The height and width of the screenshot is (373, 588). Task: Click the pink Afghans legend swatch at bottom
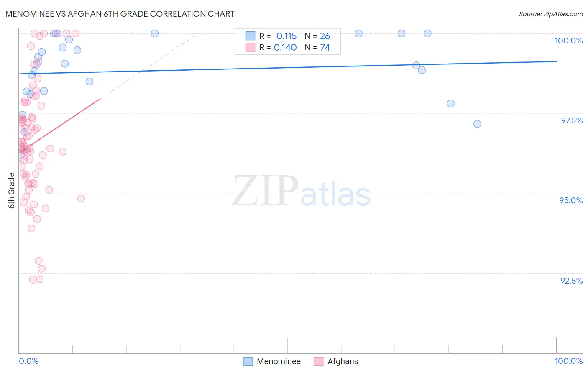pyautogui.click(x=319, y=361)
